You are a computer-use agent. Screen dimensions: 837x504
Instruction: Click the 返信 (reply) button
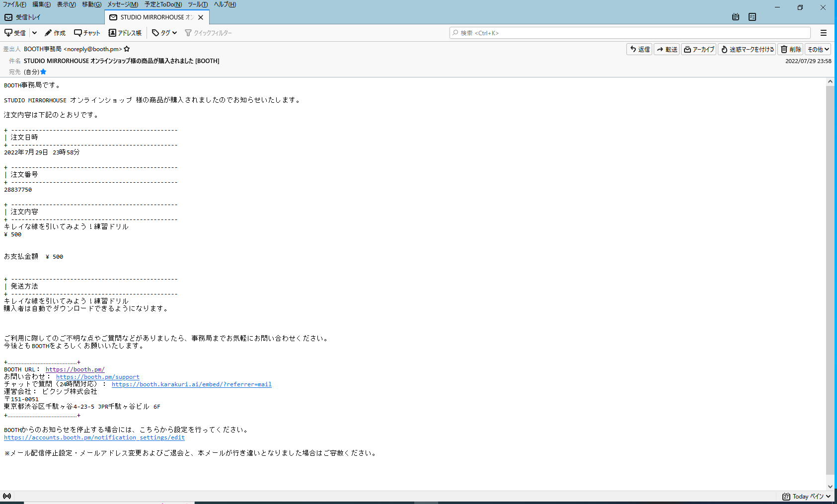point(639,49)
